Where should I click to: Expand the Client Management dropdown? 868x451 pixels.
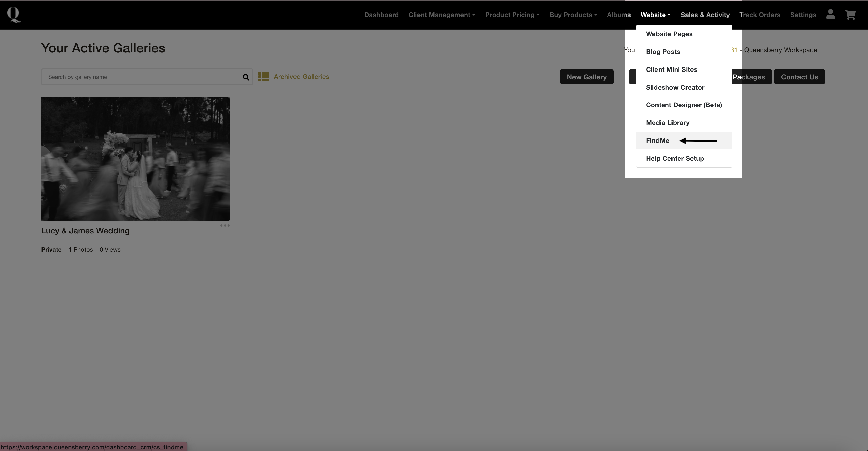pos(441,15)
